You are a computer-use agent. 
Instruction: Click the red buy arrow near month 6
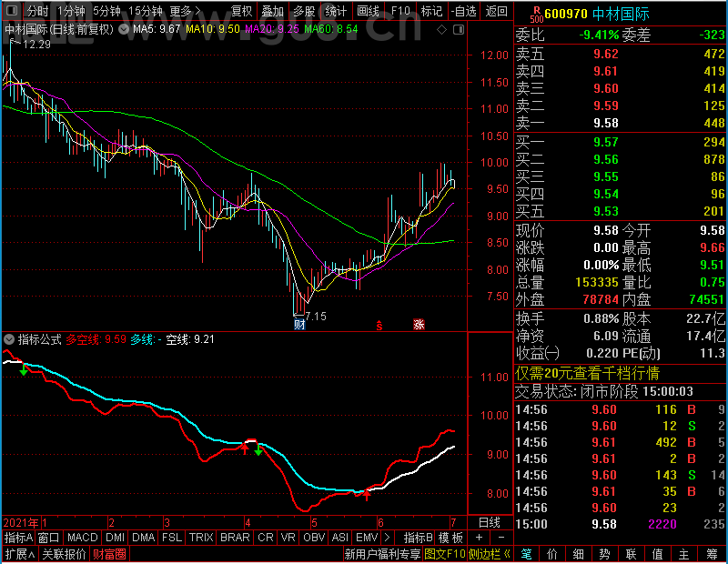[x=367, y=494]
